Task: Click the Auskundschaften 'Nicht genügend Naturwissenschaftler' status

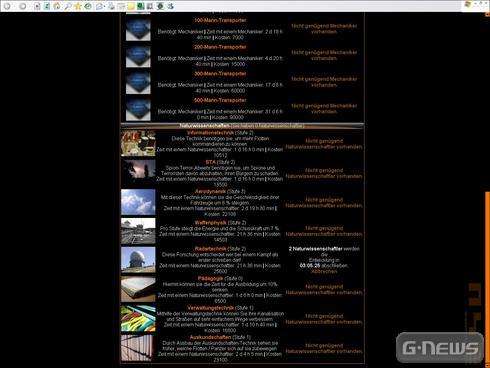Action: [324, 348]
